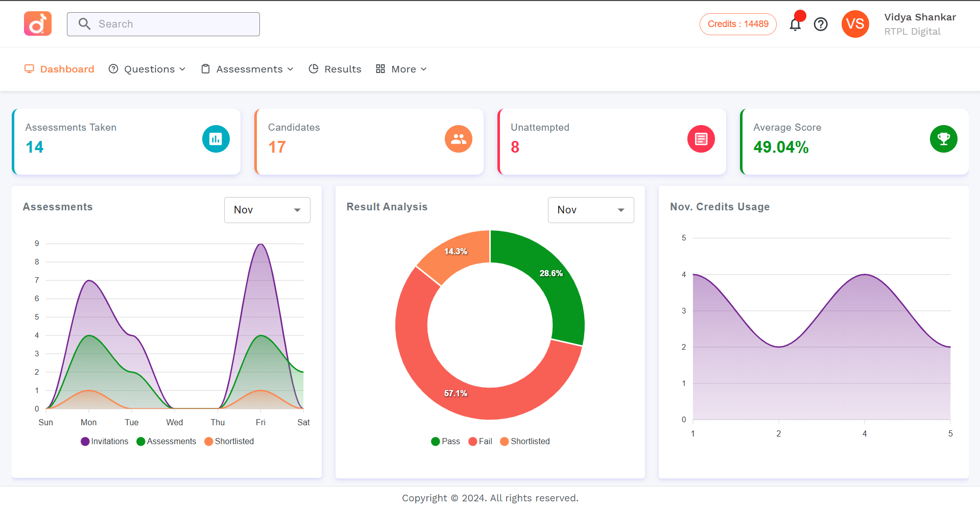980x510 pixels.
Task: Click the bar chart icon on Assessments Taken card
Action: [216, 138]
